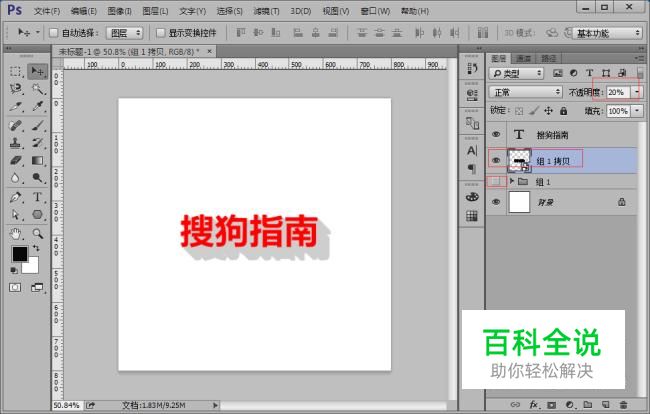Open the tool preset picker arrow
This screenshot has width=650, height=414.
coord(38,32)
